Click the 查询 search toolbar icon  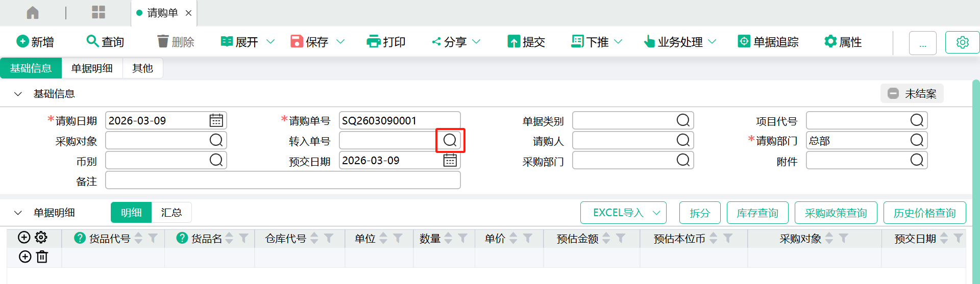pos(92,41)
